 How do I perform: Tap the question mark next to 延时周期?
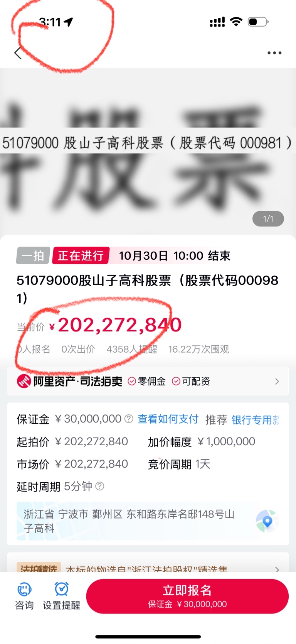99,486
